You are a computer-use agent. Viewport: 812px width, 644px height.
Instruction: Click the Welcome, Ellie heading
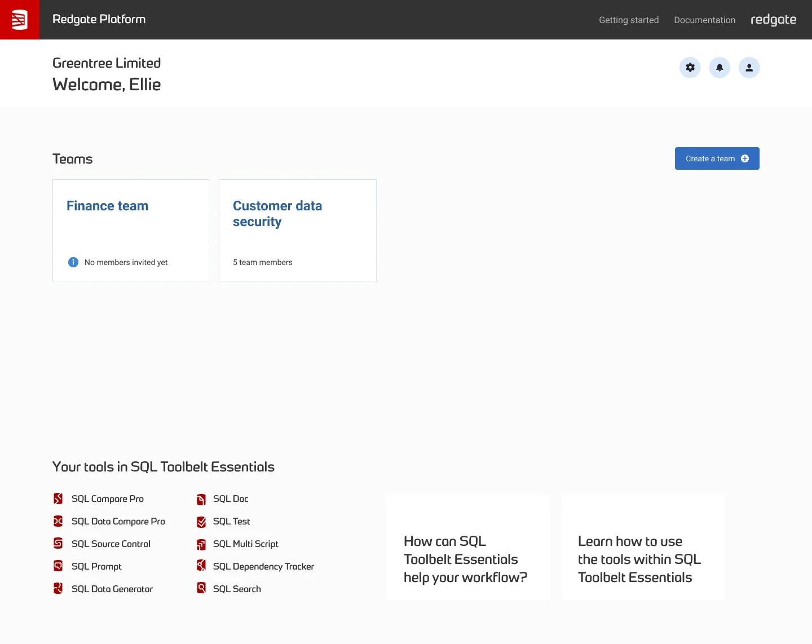tap(107, 85)
